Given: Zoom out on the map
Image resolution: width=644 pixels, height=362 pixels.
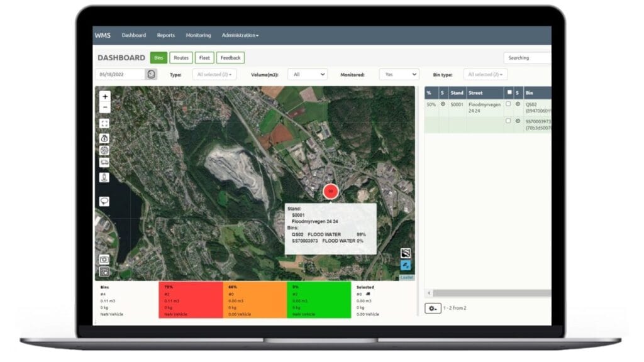Looking at the screenshot, I should (x=105, y=107).
